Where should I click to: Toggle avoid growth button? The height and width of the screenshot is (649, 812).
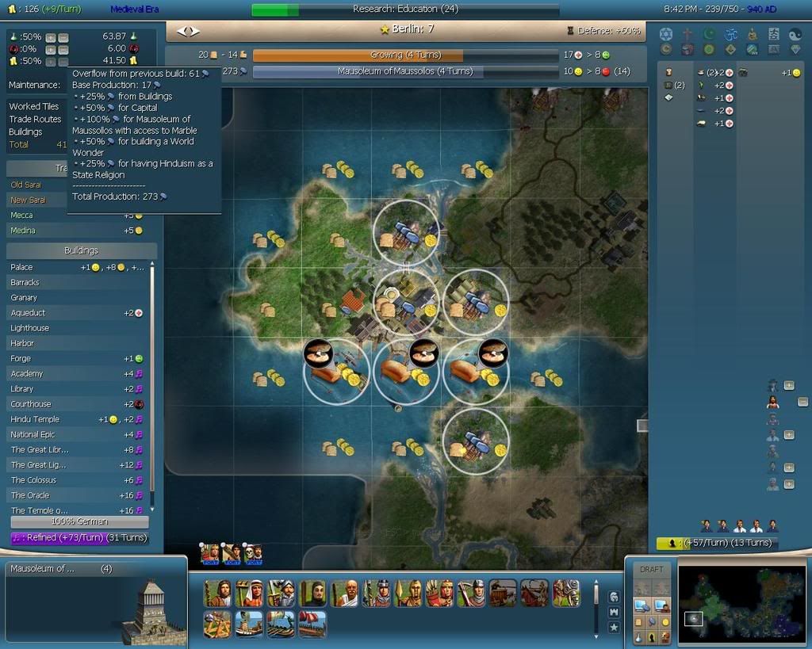(x=665, y=637)
